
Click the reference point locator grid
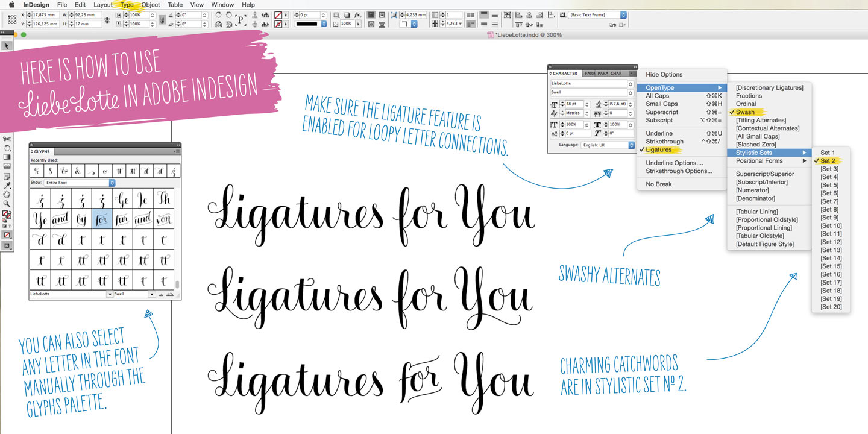click(12, 19)
